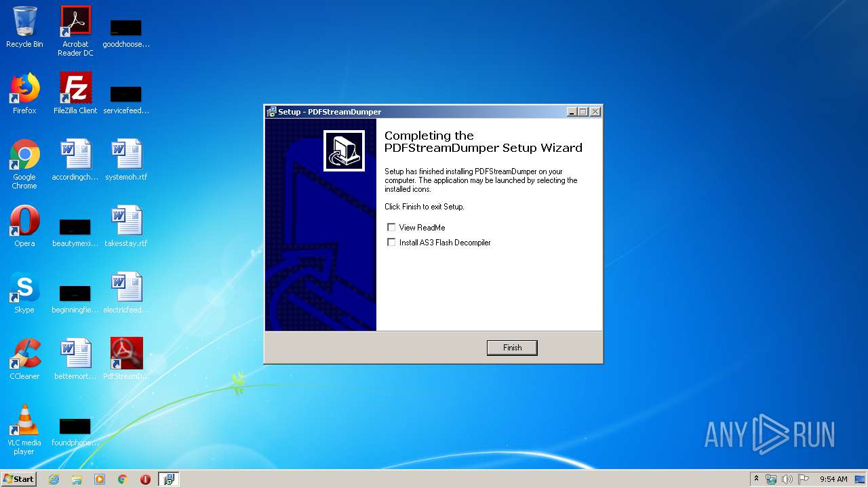Click the 9:54 AM taskbar clock
This screenshot has width=868, height=488.
pyautogui.click(x=833, y=479)
